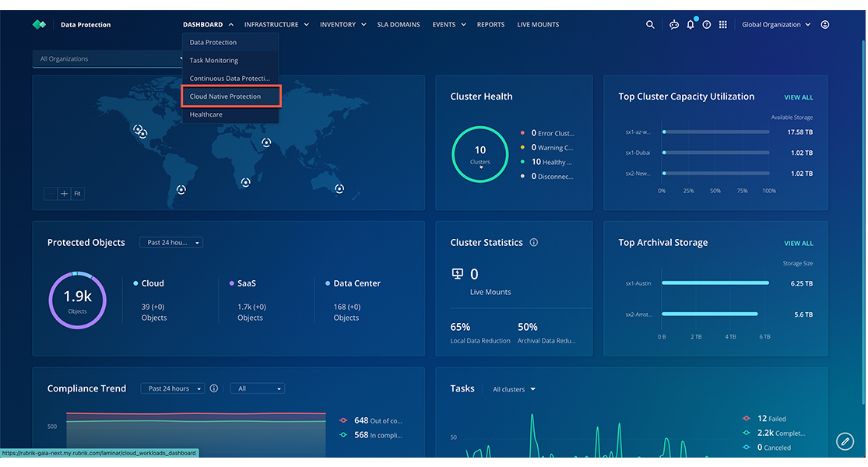Click the sx1-az-w cluster 17.58 TB row
The image size is (868, 467).
coord(719,132)
